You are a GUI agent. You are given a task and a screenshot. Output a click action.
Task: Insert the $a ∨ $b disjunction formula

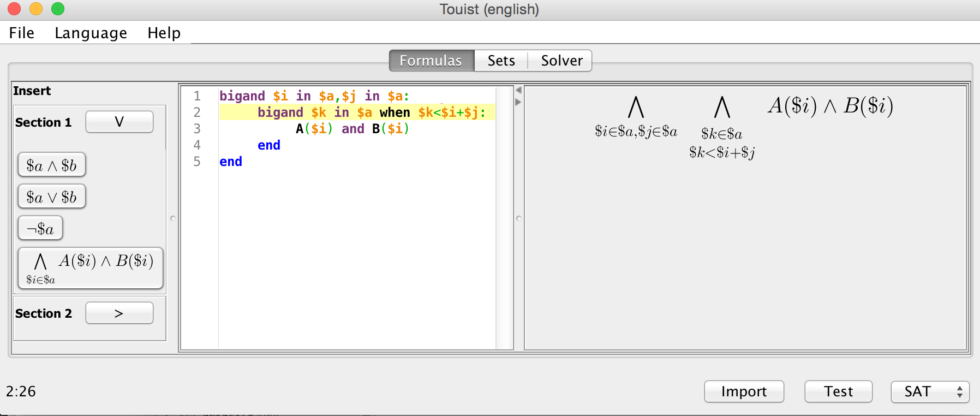click(52, 197)
